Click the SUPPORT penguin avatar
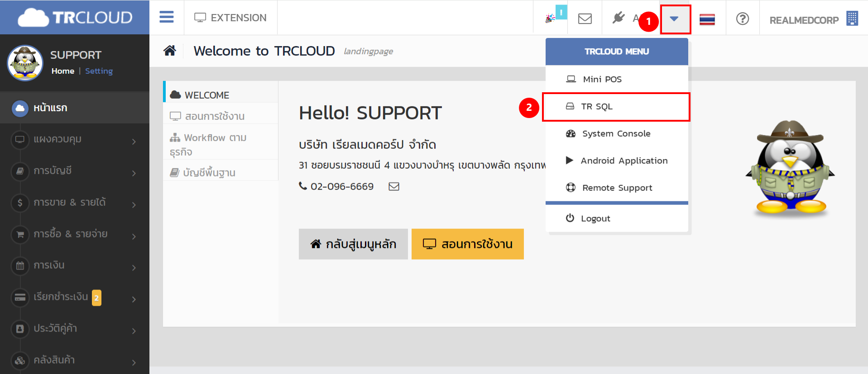This screenshot has height=374, width=868. coord(25,63)
